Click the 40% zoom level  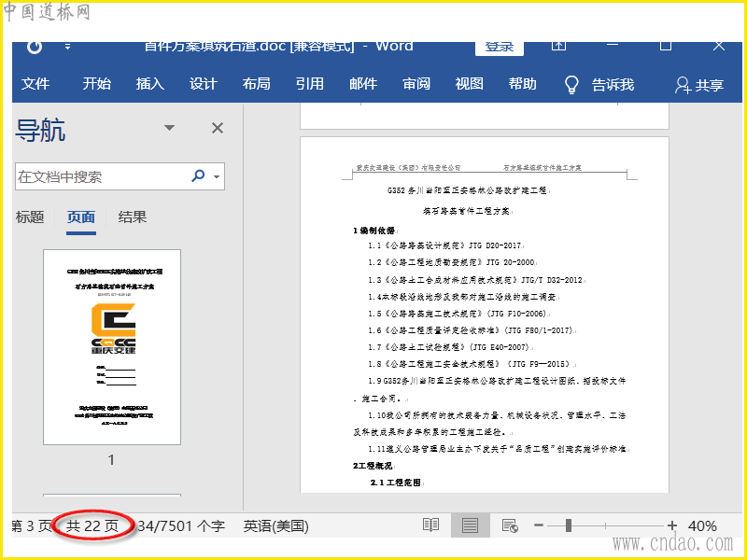(x=702, y=526)
